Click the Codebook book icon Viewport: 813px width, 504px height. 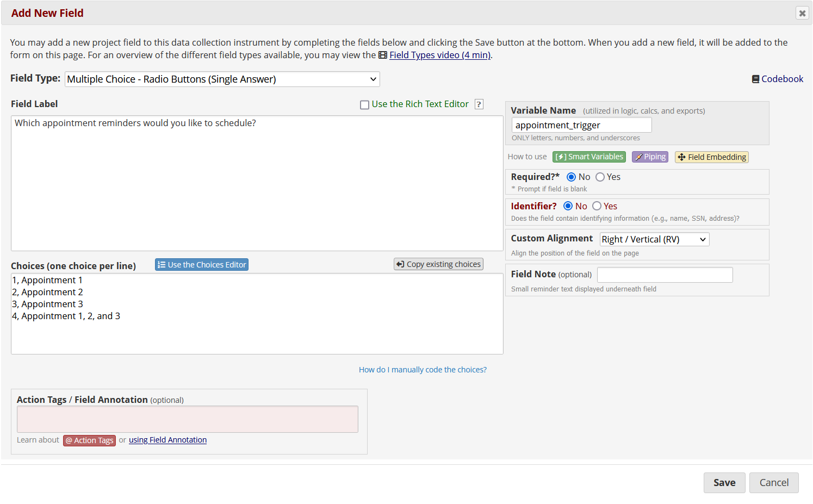[x=755, y=79]
